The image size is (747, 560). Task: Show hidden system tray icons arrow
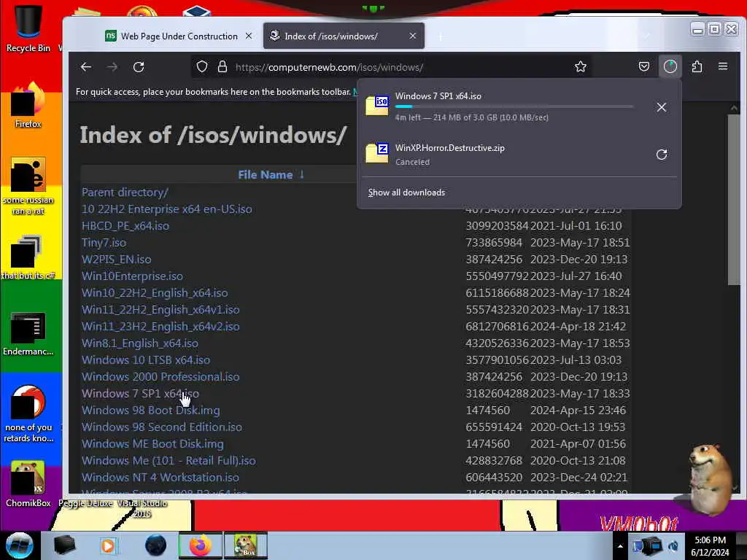(620, 546)
